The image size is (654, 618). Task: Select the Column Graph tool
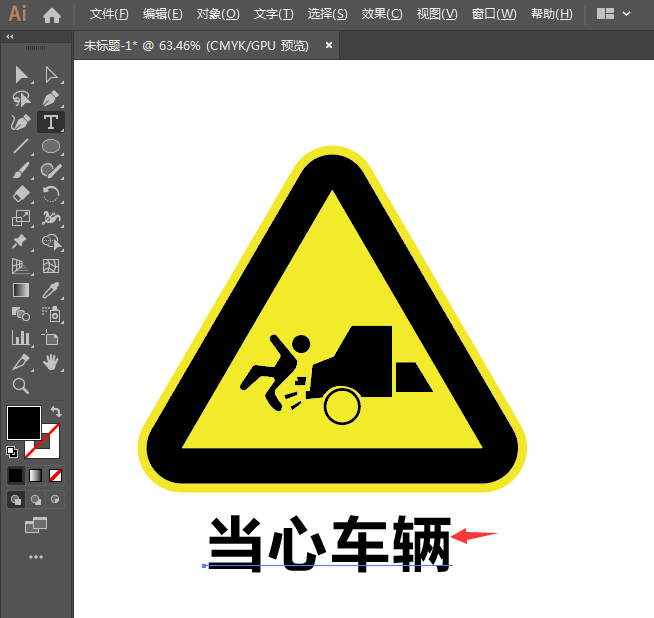click(x=21, y=338)
